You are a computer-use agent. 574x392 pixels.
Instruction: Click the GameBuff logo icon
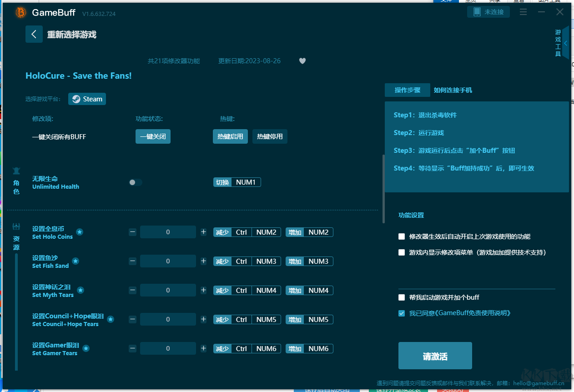[x=20, y=13]
